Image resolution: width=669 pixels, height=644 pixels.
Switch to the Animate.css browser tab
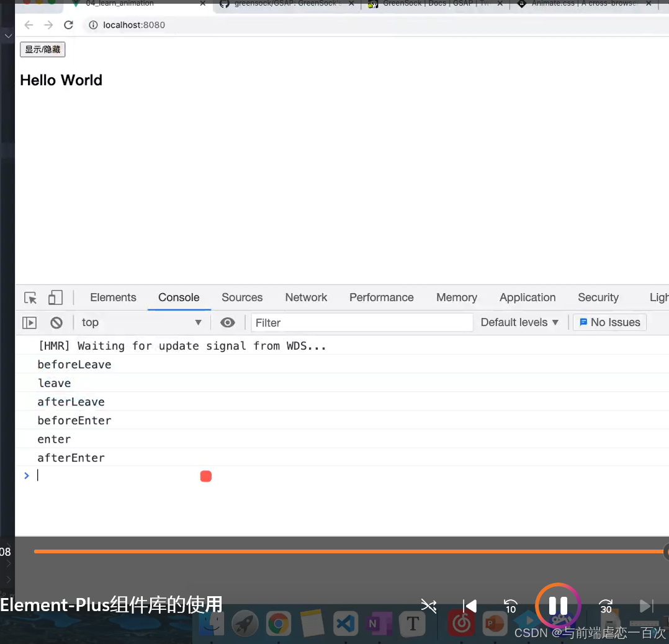[583, 4]
